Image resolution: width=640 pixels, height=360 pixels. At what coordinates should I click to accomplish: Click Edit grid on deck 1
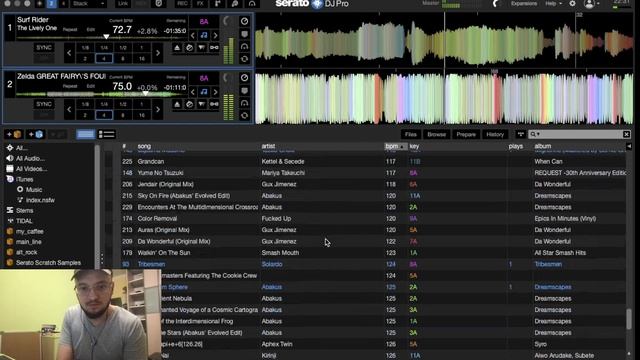point(91,29)
